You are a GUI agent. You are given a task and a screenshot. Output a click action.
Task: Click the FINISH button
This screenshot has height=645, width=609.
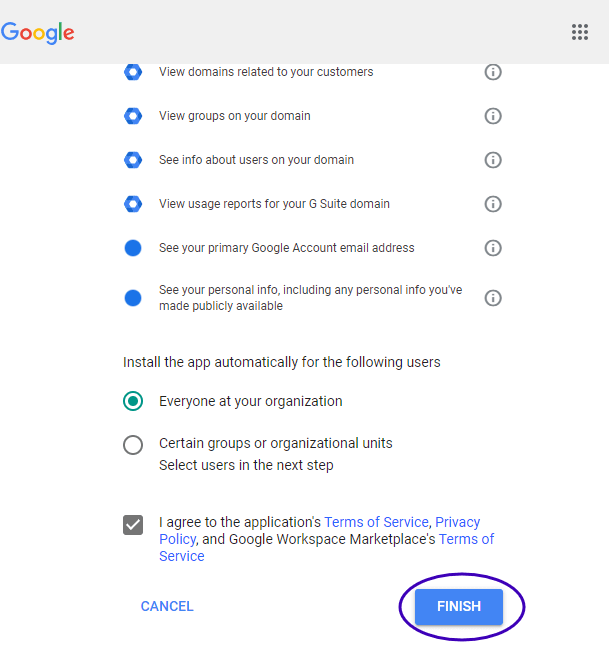459,606
